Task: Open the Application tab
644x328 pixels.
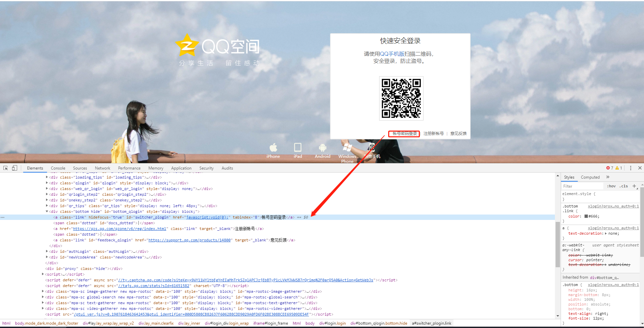Action: click(x=181, y=168)
